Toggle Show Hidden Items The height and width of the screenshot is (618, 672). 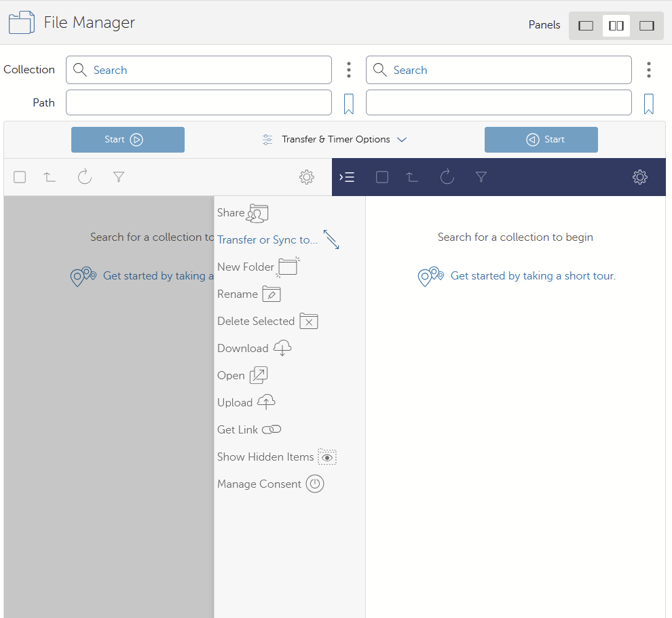(276, 457)
